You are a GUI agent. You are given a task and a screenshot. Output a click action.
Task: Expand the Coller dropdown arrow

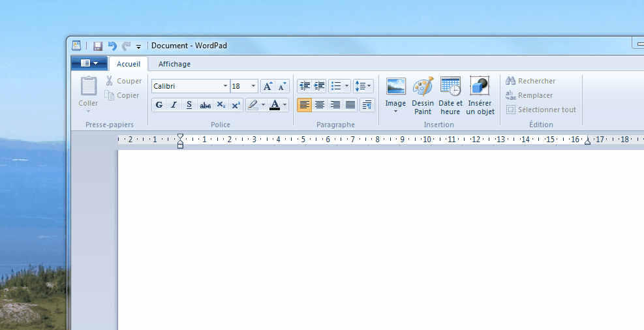click(88, 112)
